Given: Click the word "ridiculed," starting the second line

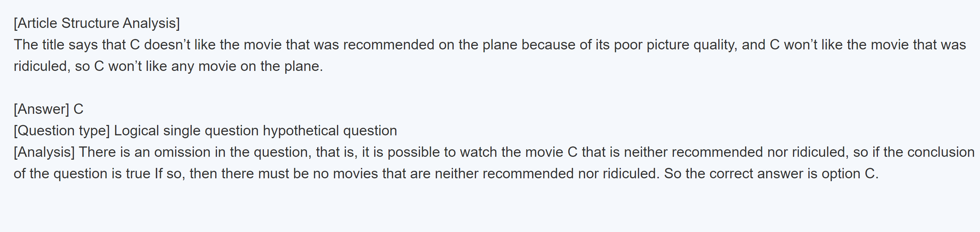Looking at the screenshot, I should (42, 66).
